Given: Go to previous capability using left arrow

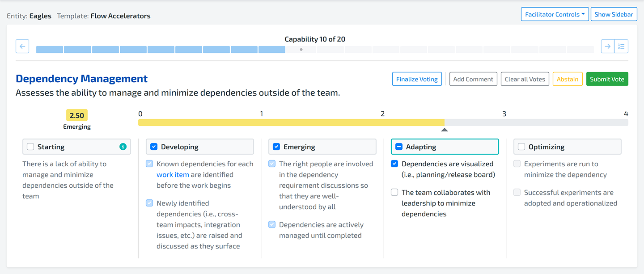Looking at the screenshot, I should coord(22,46).
